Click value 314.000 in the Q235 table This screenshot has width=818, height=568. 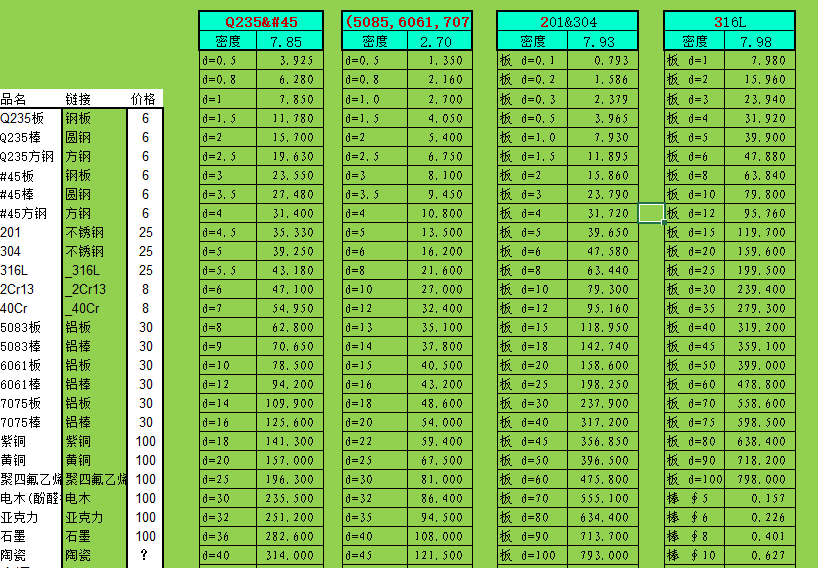coord(290,555)
